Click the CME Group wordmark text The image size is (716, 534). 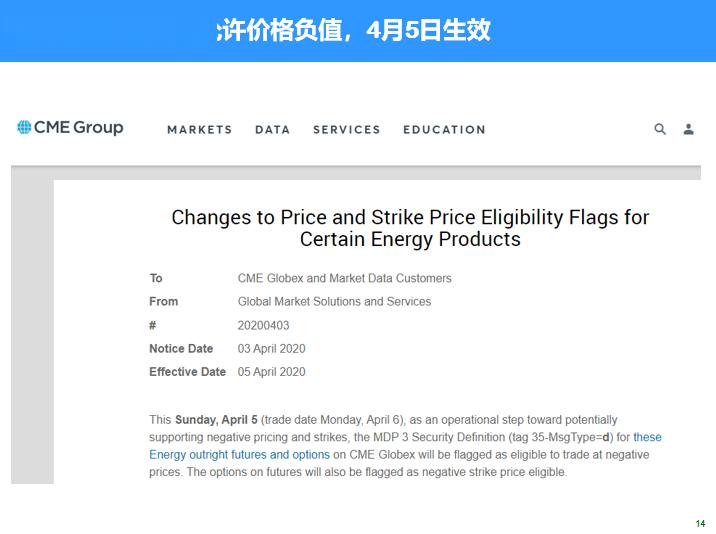coord(79,128)
